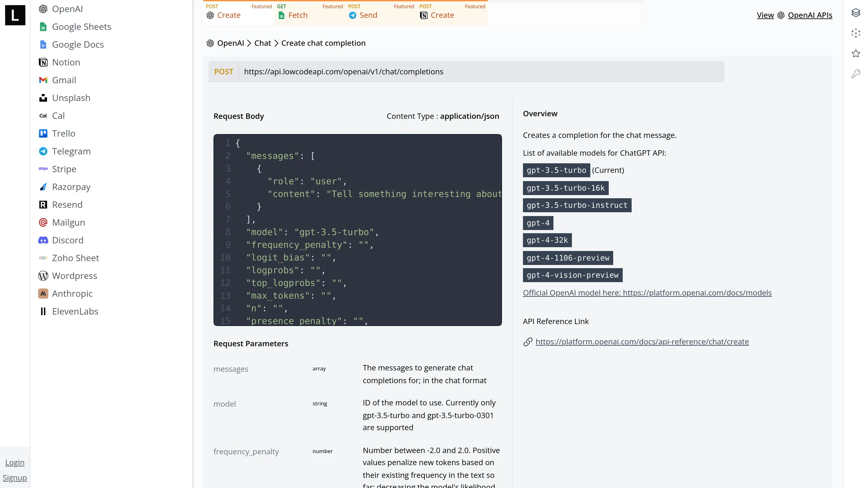The height and width of the screenshot is (488, 868).
Task: Click the POST method label
Action: pyautogui.click(x=223, y=72)
